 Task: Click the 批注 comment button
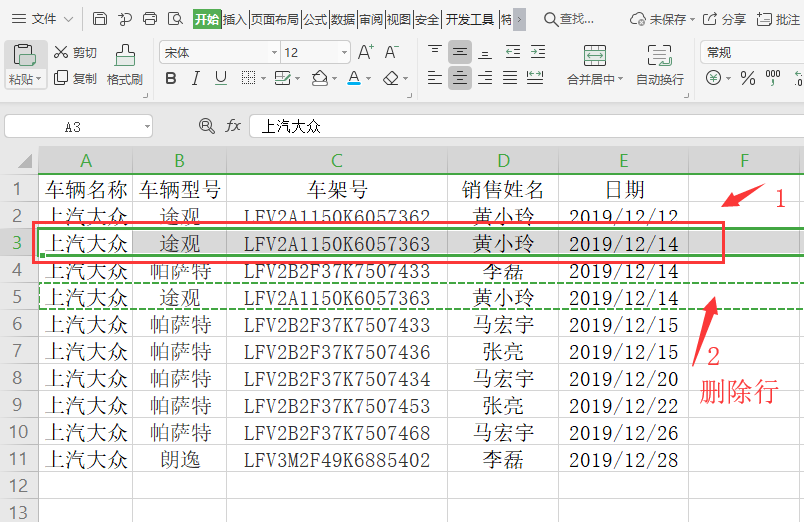(x=778, y=19)
